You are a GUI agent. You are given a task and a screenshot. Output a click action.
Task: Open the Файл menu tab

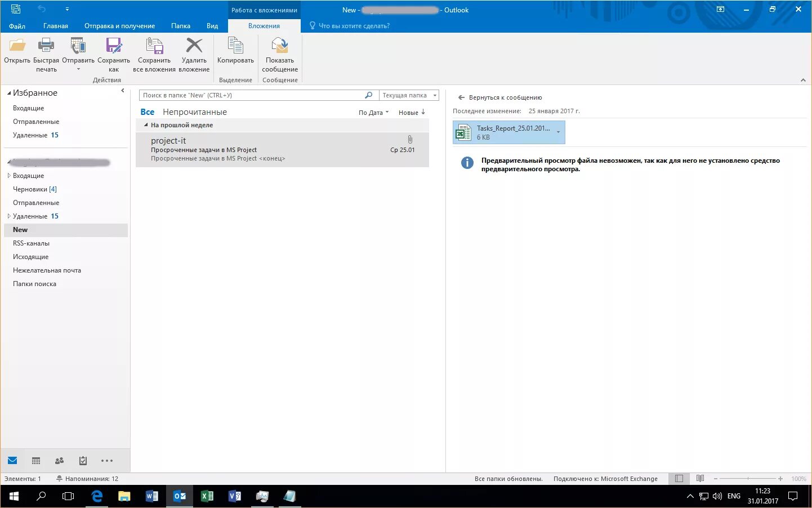(17, 26)
